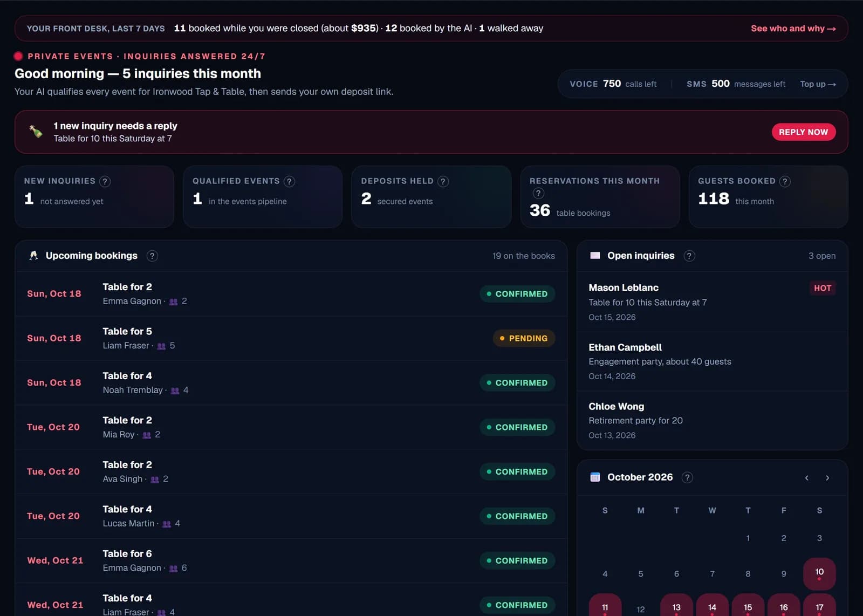This screenshot has height=616, width=863.
Task: Click the 3 open count label
Action: pyautogui.click(x=822, y=256)
